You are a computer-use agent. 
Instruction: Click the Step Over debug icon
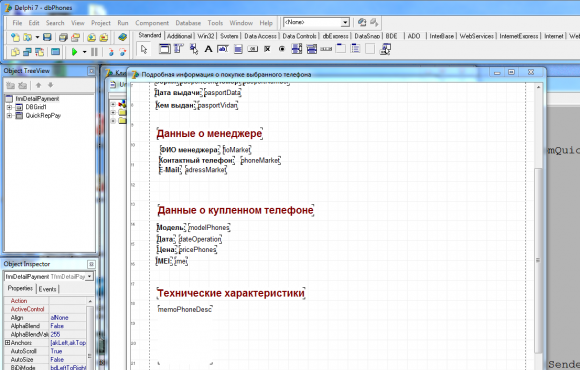point(123,52)
